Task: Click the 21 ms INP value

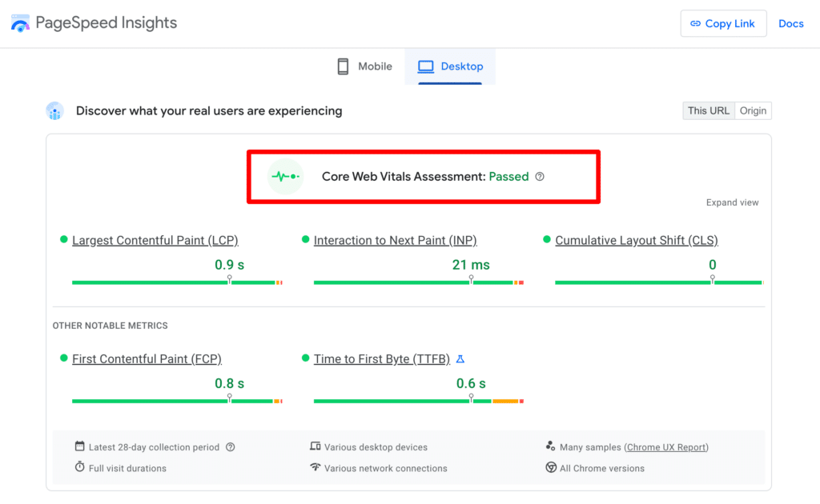Action: (x=471, y=265)
